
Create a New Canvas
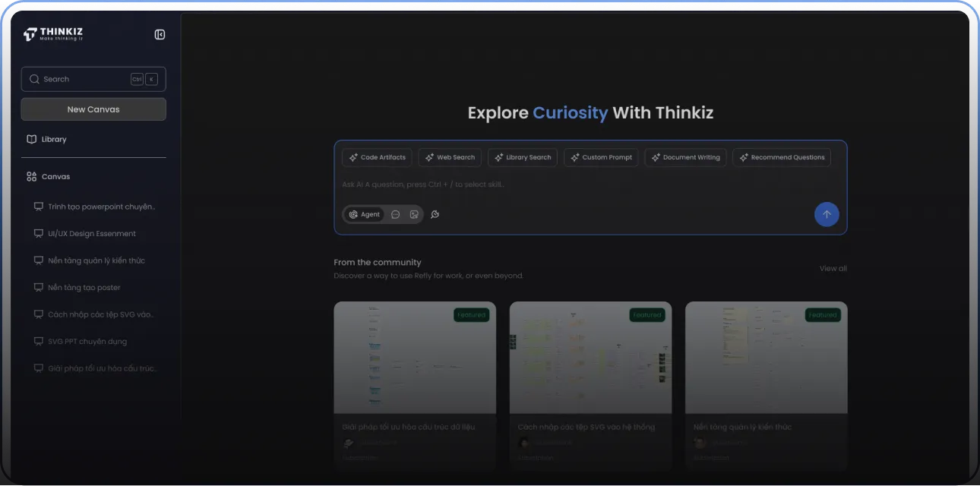(x=93, y=109)
